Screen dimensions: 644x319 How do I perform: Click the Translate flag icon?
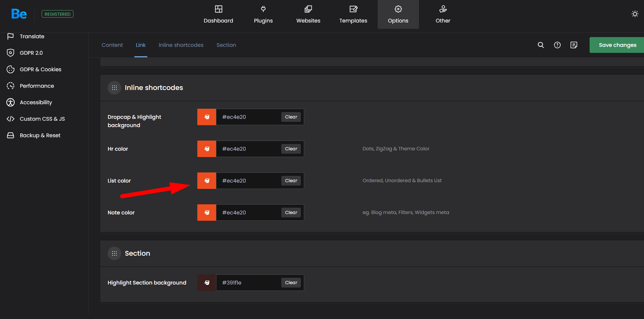click(x=11, y=36)
